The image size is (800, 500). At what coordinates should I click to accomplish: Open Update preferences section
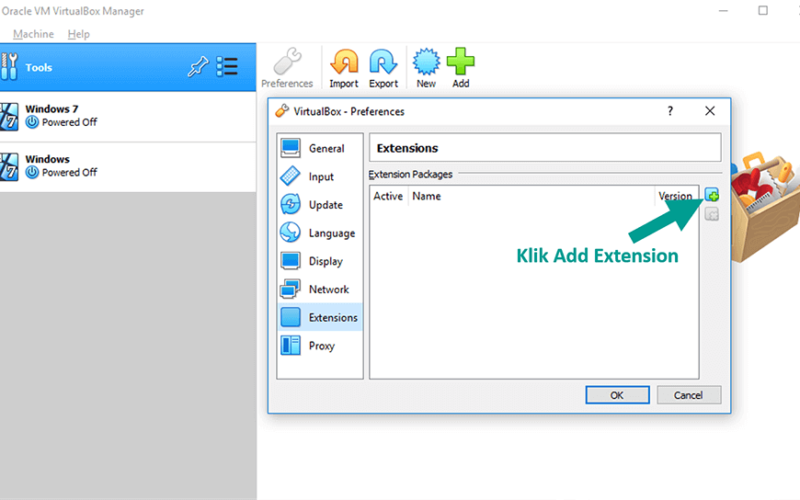pos(320,205)
